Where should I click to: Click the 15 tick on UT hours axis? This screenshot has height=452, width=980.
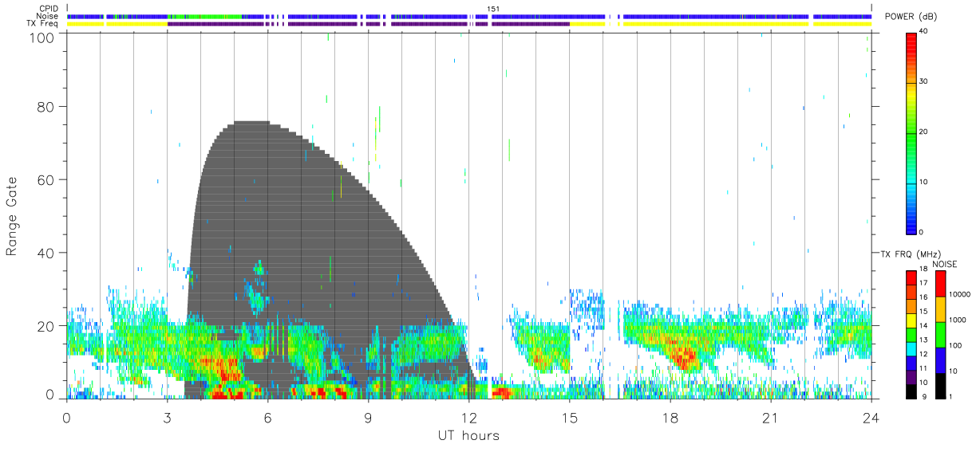coord(569,416)
